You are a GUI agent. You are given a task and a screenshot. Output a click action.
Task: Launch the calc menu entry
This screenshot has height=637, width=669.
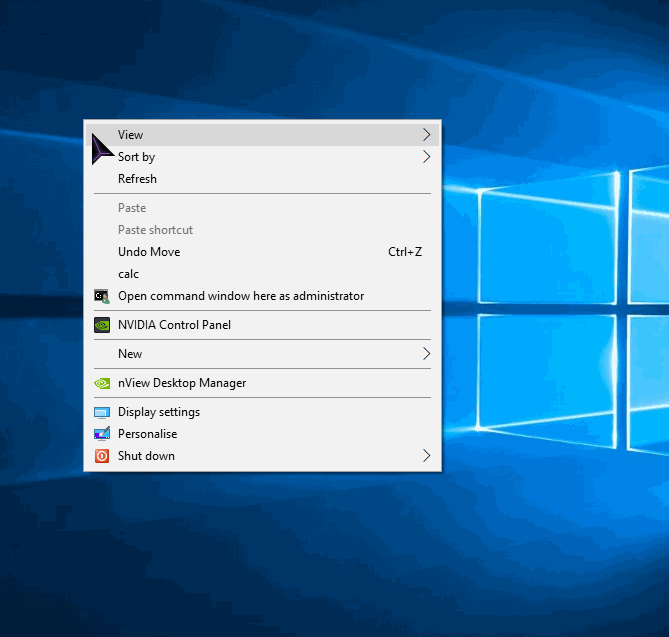click(128, 274)
